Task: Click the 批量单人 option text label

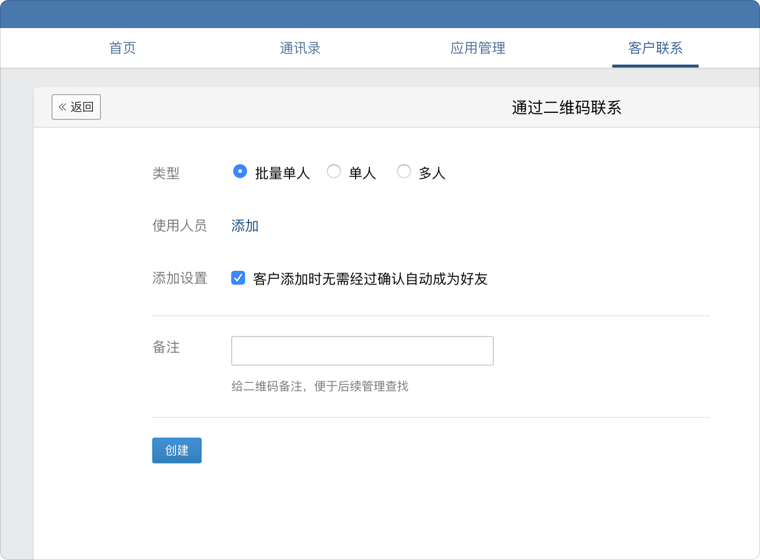Action: pyautogui.click(x=282, y=173)
